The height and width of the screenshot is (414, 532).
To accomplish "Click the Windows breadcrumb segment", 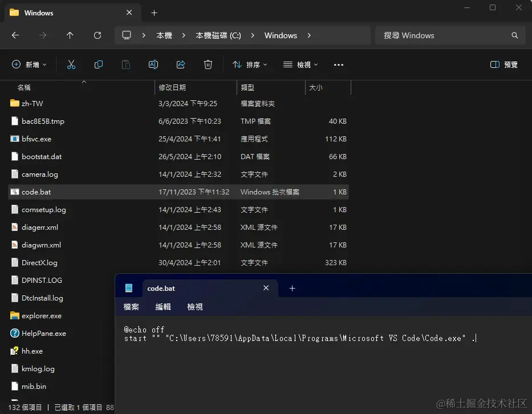I will point(281,35).
